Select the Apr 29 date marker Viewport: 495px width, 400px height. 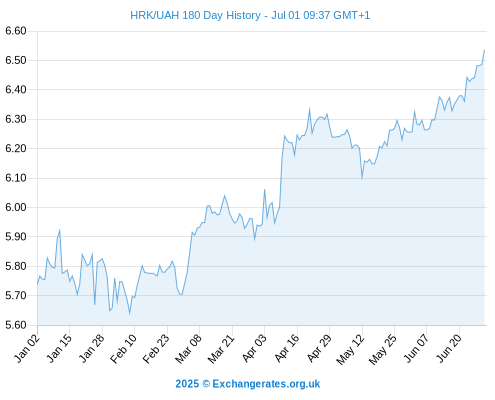pos(319,348)
